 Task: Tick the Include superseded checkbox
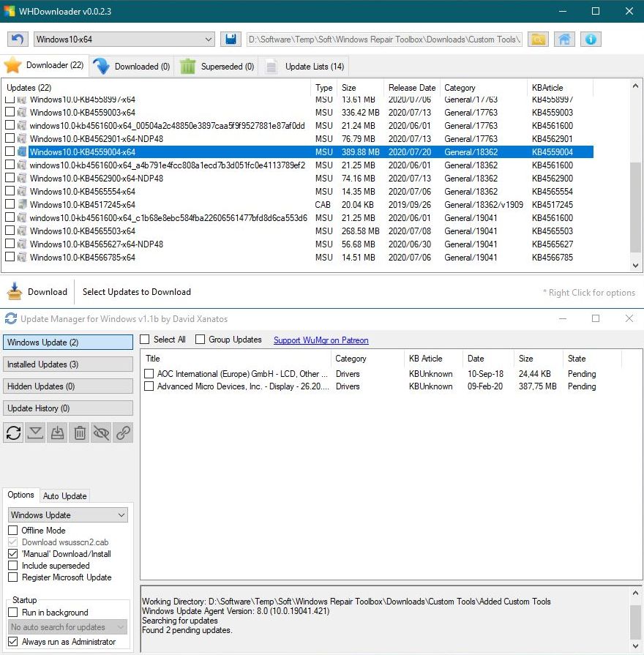[13, 566]
